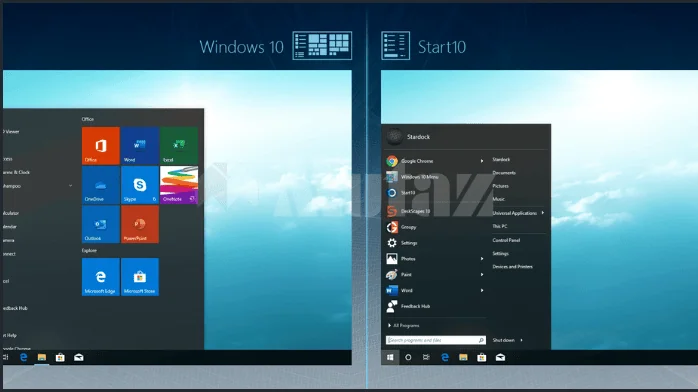This screenshot has width=698, height=392.
Task: Expand the Shampoo folder chevron in Windows 10 list
Action: point(70,186)
